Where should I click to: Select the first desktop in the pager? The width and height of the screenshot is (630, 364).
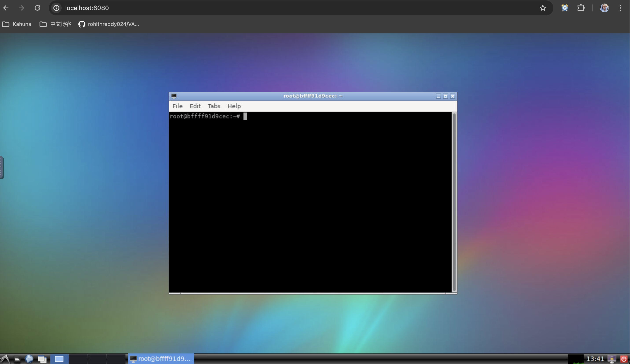click(x=59, y=359)
